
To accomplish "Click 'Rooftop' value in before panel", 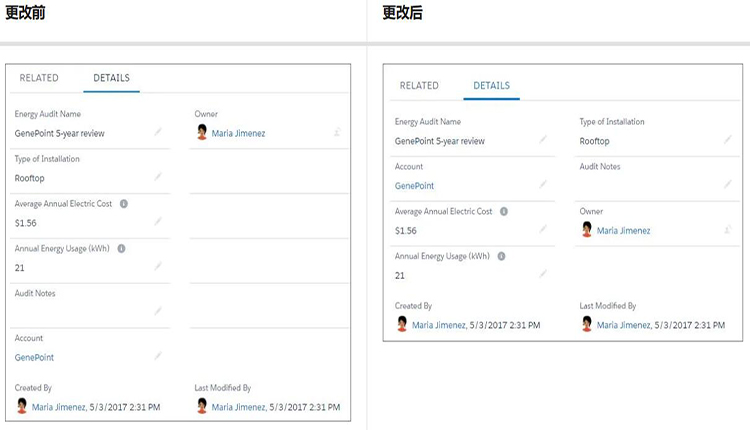I will [30, 178].
